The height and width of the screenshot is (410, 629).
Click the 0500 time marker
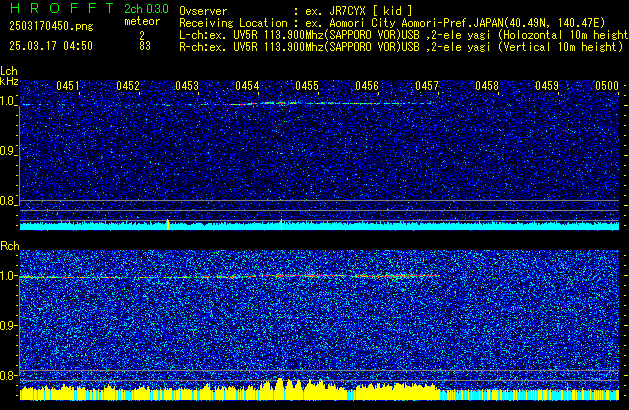(607, 86)
